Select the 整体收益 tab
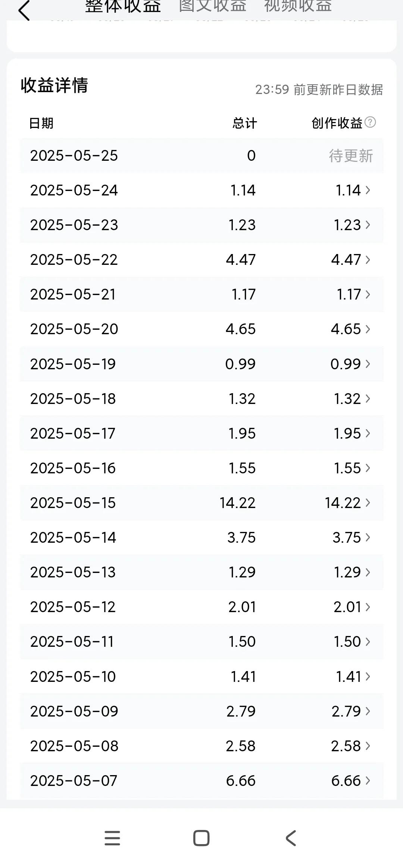 point(123,6)
